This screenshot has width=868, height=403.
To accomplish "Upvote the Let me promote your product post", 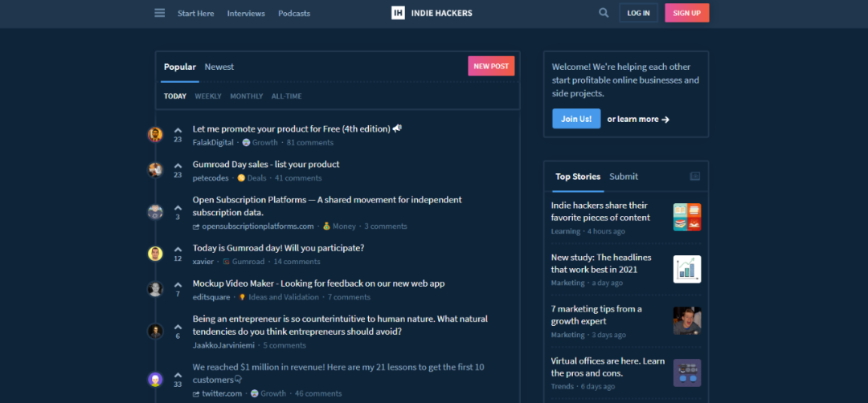I will point(178,131).
